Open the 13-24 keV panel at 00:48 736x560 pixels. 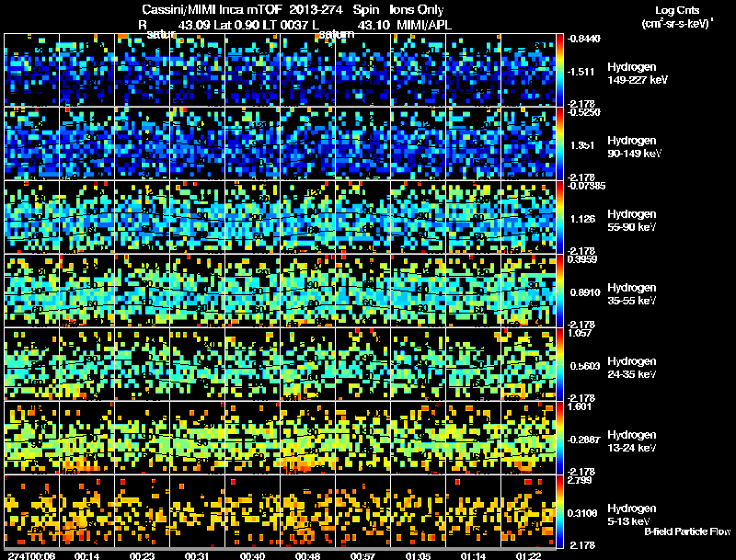(308, 438)
